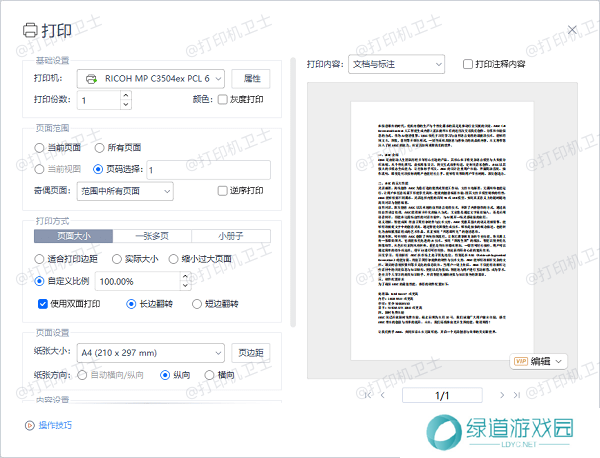
Task: Go to last preview page icon
Action: [x=517, y=395]
